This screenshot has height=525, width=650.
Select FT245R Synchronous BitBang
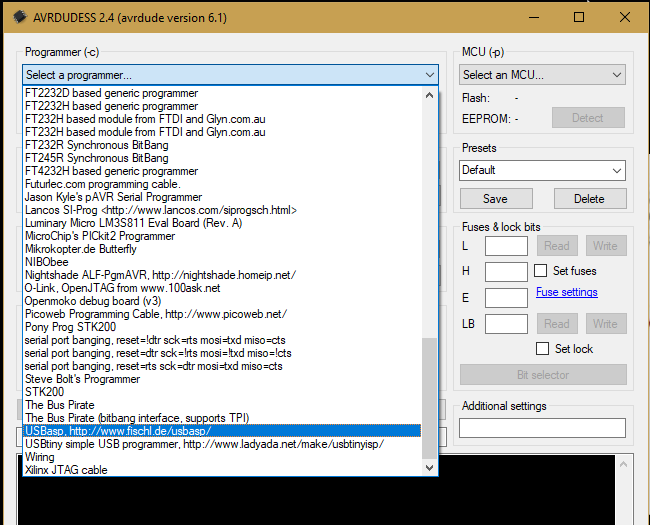(x=222, y=158)
